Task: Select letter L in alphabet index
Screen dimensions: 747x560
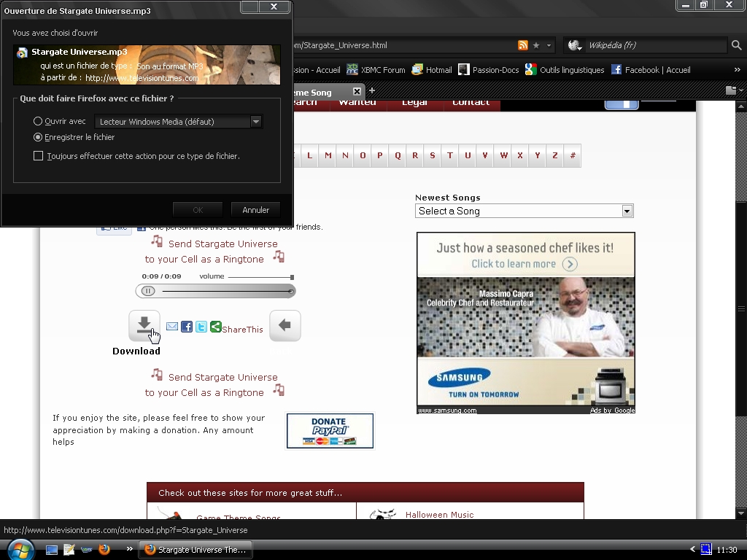Action: [x=309, y=155]
